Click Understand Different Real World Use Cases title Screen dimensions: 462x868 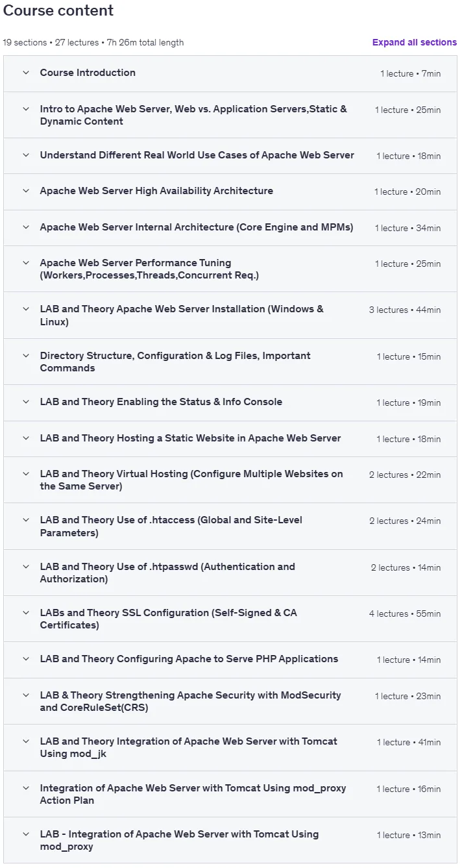tap(197, 155)
